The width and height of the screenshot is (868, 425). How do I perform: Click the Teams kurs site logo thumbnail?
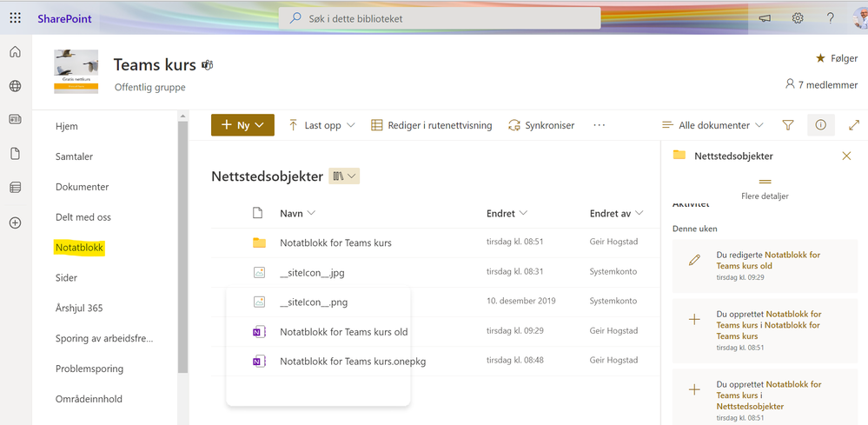[76, 71]
